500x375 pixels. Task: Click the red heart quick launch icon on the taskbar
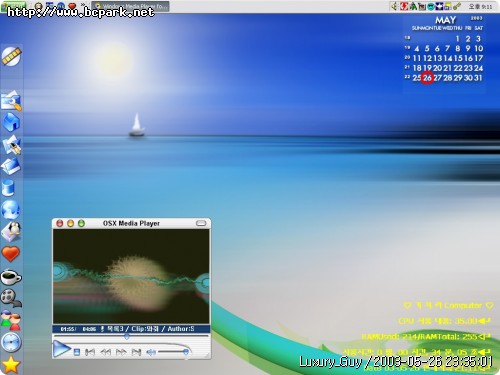pos(72,6)
